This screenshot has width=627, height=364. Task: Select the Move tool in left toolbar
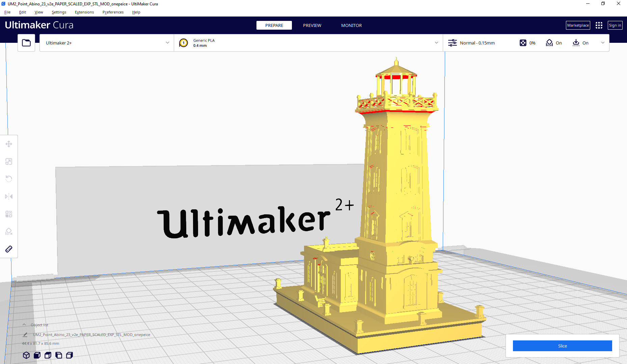(x=9, y=144)
